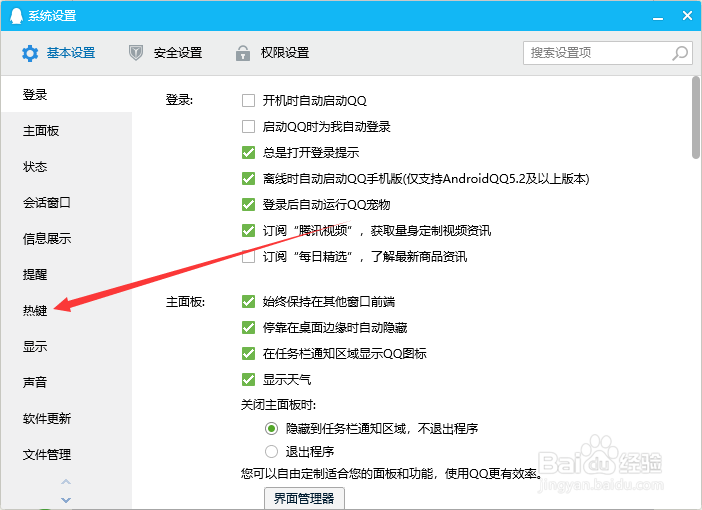Enable 开机时自动启动QQ checkbox
Viewport: 702px width, 510px height.
[248, 100]
